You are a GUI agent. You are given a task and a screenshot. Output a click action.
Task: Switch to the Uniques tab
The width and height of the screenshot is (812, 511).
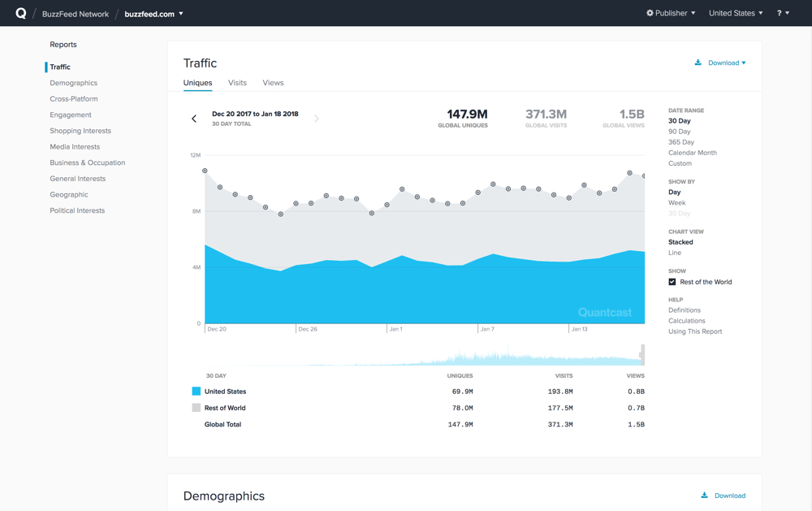tap(198, 83)
